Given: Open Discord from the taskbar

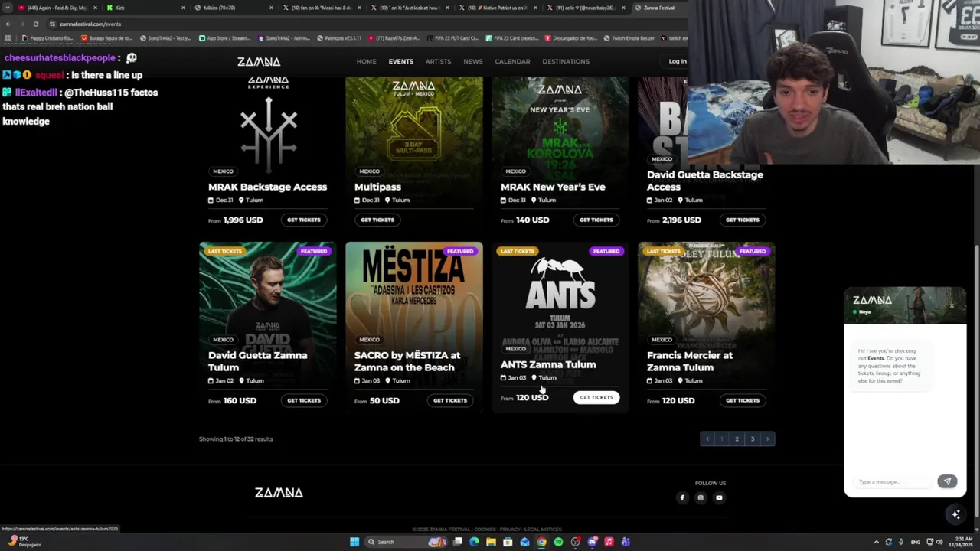Looking at the screenshot, I should coord(592,542).
